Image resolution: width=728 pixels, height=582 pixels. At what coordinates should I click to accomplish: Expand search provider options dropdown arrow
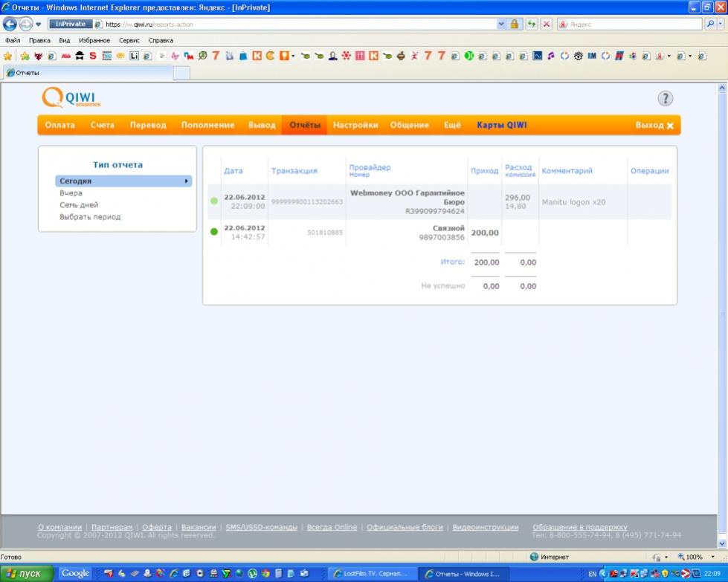pyautogui.click(x=720, y=24)
